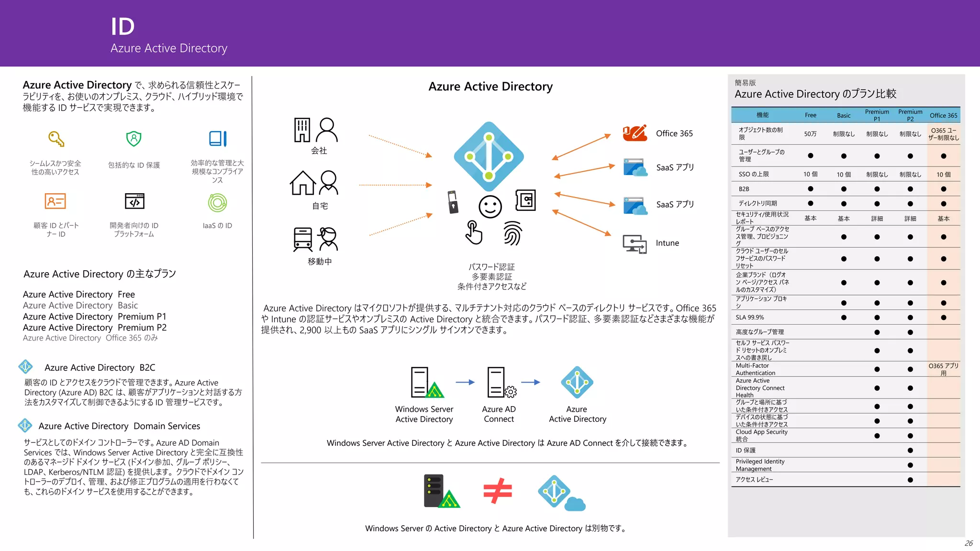Click the 会社 building and person icon
The image size is (980, 551).
(x=316, y=130)
